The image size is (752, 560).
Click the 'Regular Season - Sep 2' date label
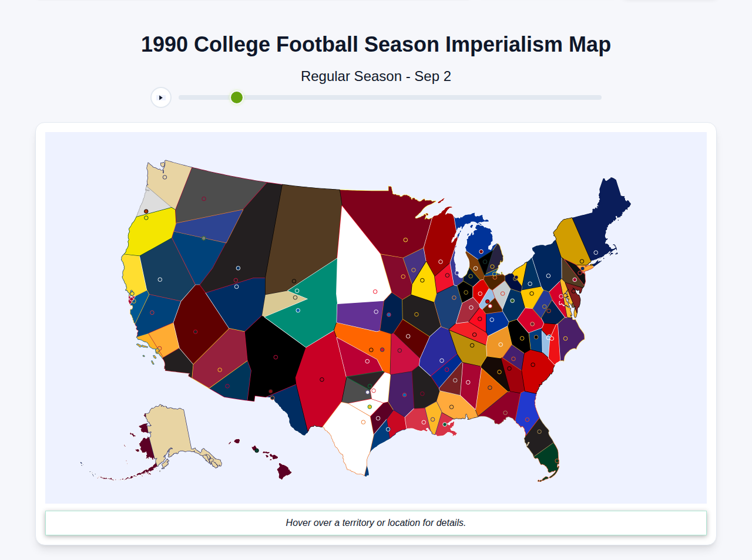(x=376, y=76)
